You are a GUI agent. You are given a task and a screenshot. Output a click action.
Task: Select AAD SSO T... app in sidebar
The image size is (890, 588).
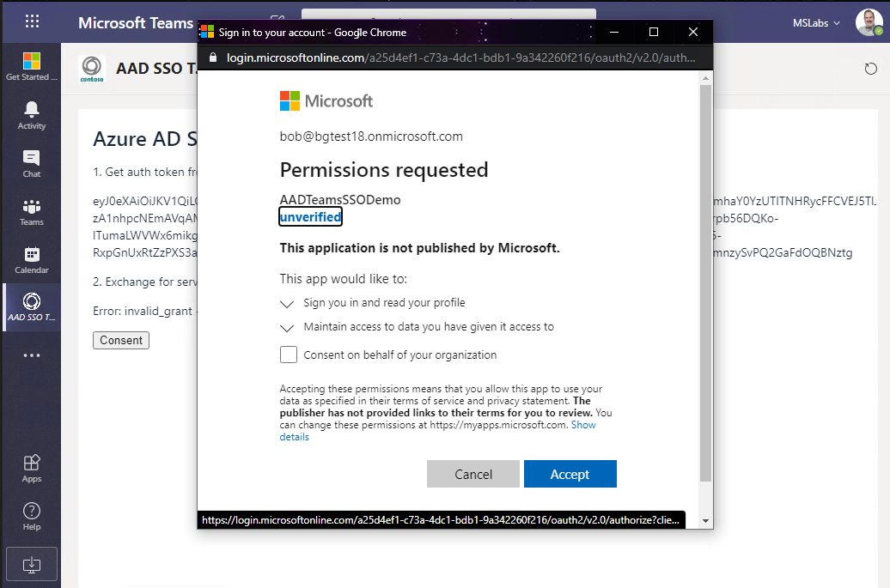[31, 306]
